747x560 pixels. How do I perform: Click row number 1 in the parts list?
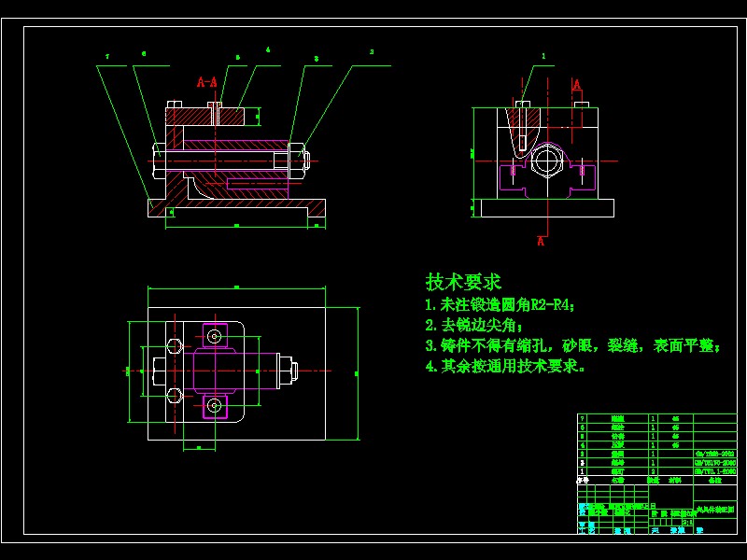pyautogui.click(x=582, y=471)
